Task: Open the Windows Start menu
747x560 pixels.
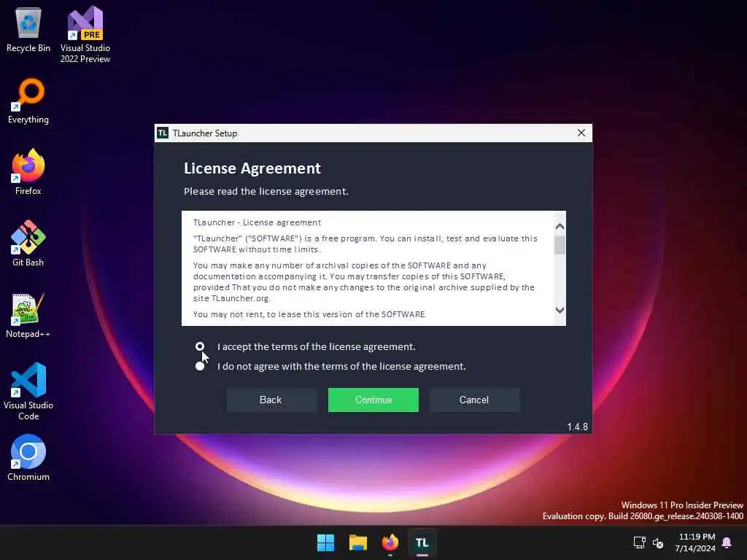Action: [326, 542]
